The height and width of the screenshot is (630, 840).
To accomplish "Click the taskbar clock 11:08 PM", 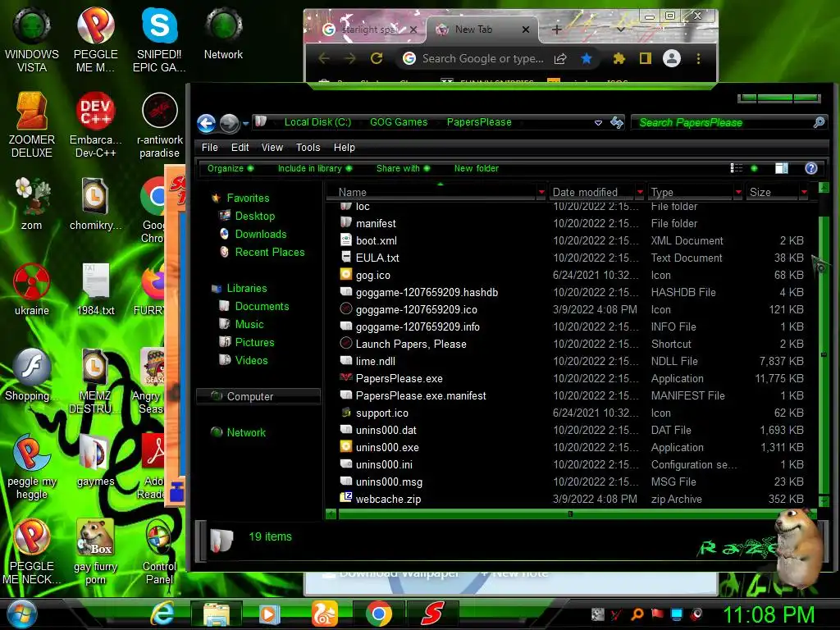I will pyautogui.click(x=768, y=614).
